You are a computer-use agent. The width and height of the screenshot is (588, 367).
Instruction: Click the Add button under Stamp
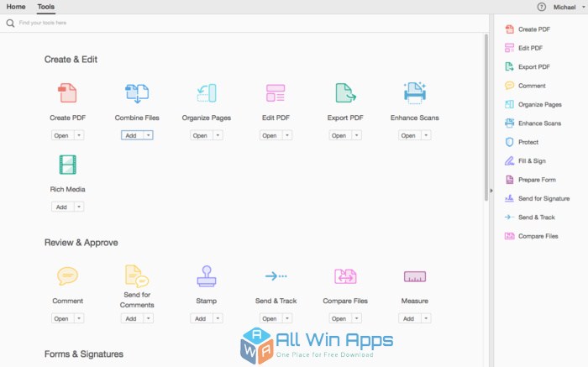(x=202, y=318)
